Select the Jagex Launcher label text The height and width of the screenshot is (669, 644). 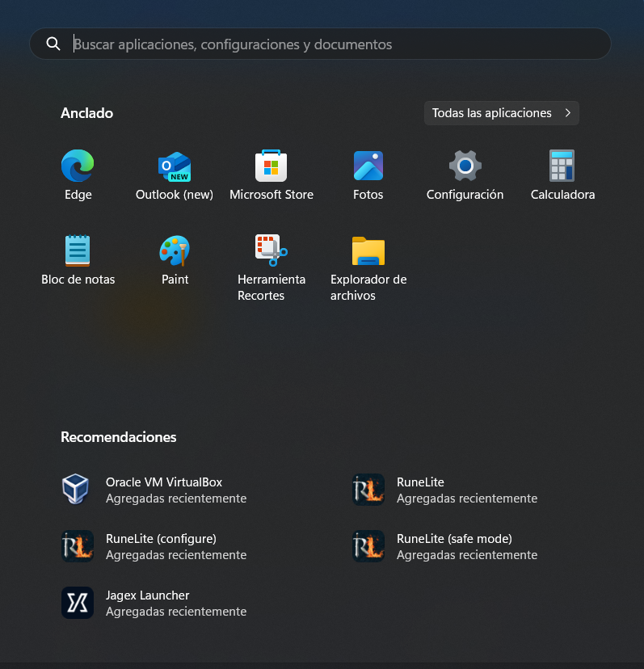click(147, 595)
